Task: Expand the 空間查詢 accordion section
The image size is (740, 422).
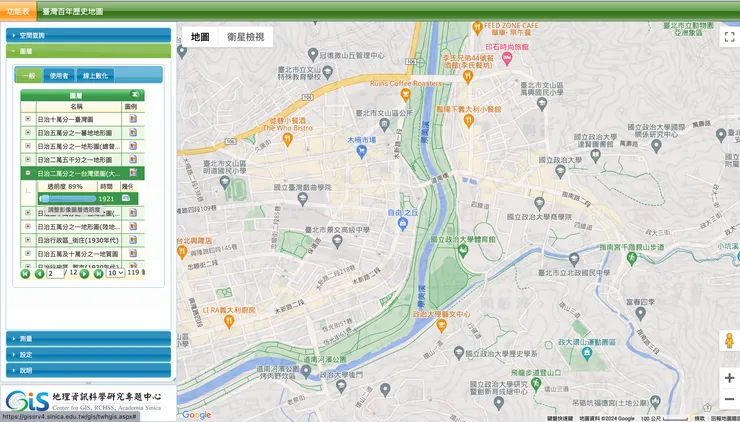Action: point(88,35)
